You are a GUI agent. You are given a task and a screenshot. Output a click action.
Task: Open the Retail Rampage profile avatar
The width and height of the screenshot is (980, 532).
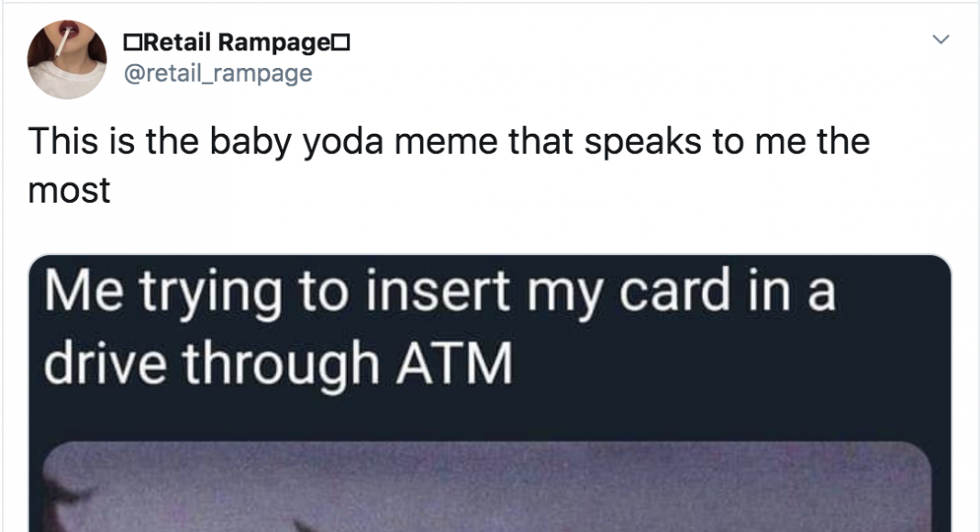coord(67,60)
